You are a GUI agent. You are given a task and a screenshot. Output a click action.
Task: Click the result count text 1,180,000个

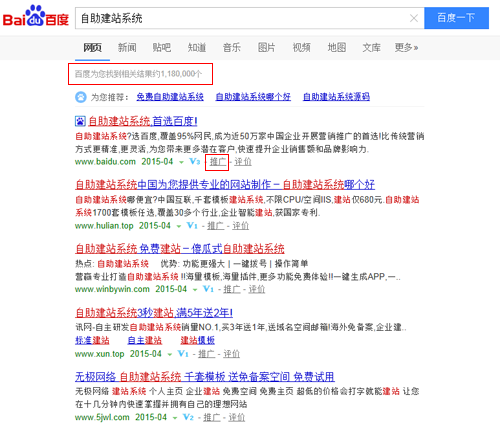click(181, 74)
